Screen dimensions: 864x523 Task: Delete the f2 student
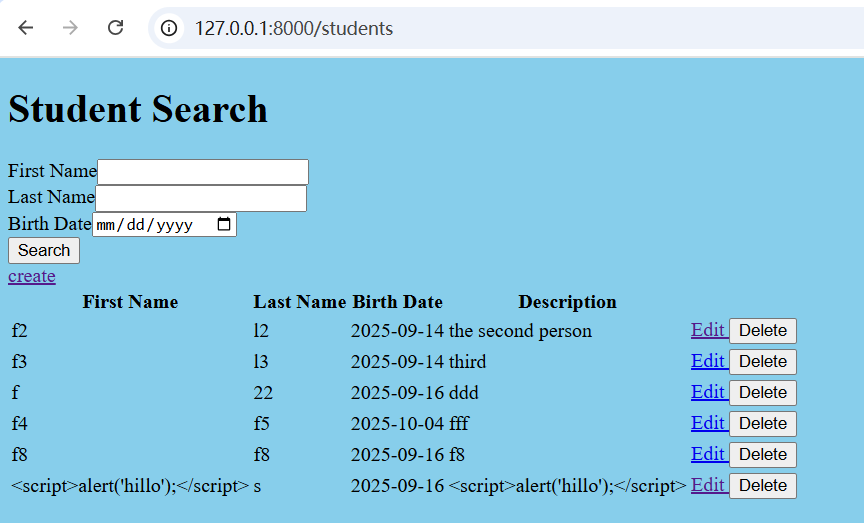[763, 331]
